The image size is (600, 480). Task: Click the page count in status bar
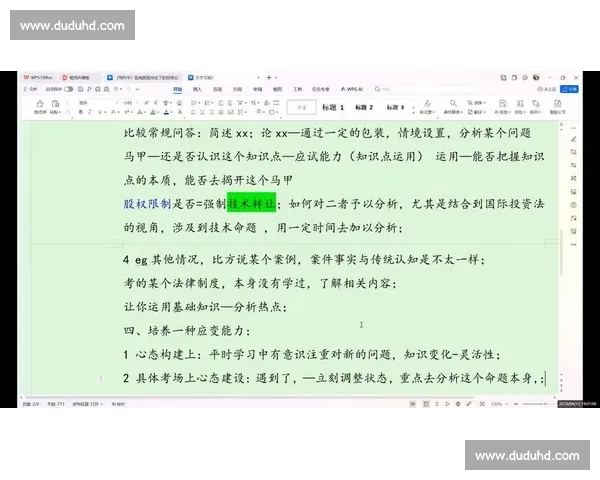pyautogui.click(x=31, y=404)
